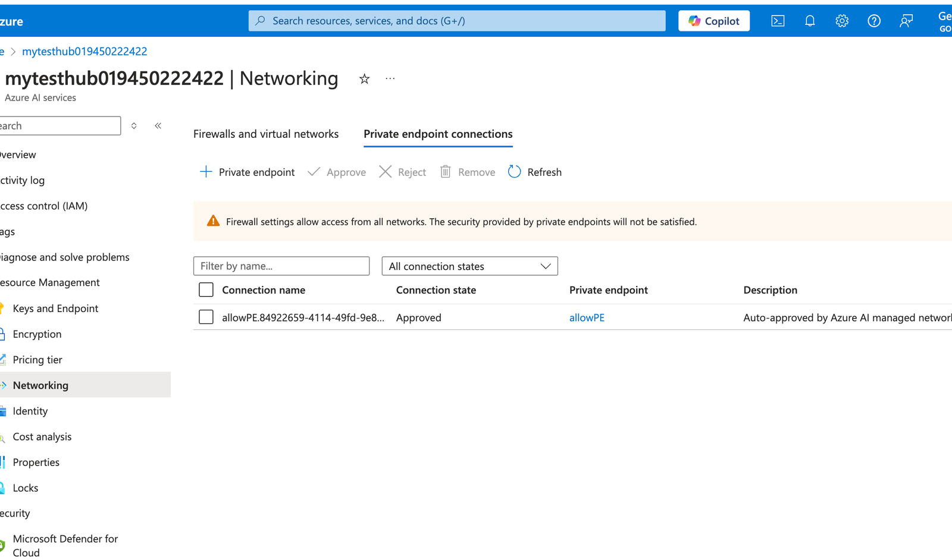Refresh the search sidebar results
Viewport: 952px width, 560px height.
(134, 125)
